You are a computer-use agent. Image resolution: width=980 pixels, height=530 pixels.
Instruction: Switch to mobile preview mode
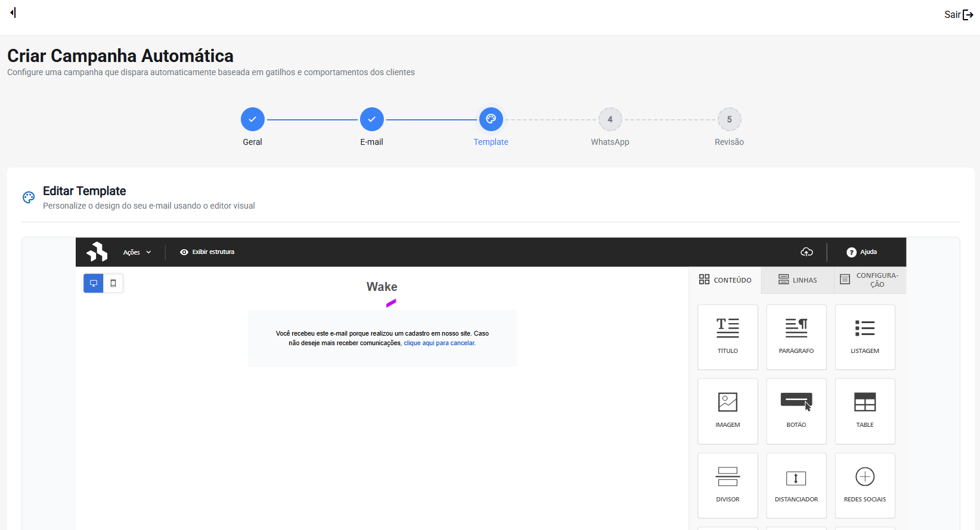(113, 283)
